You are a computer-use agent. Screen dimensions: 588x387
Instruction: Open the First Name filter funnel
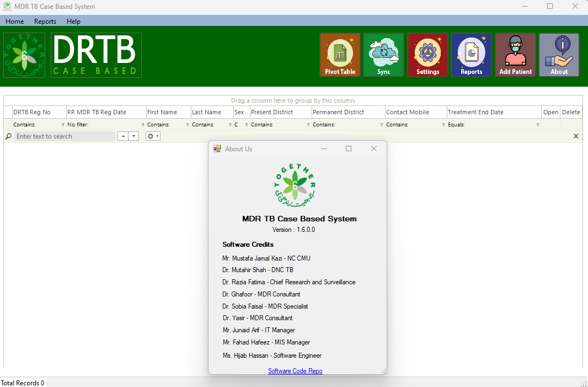(187, 125)
